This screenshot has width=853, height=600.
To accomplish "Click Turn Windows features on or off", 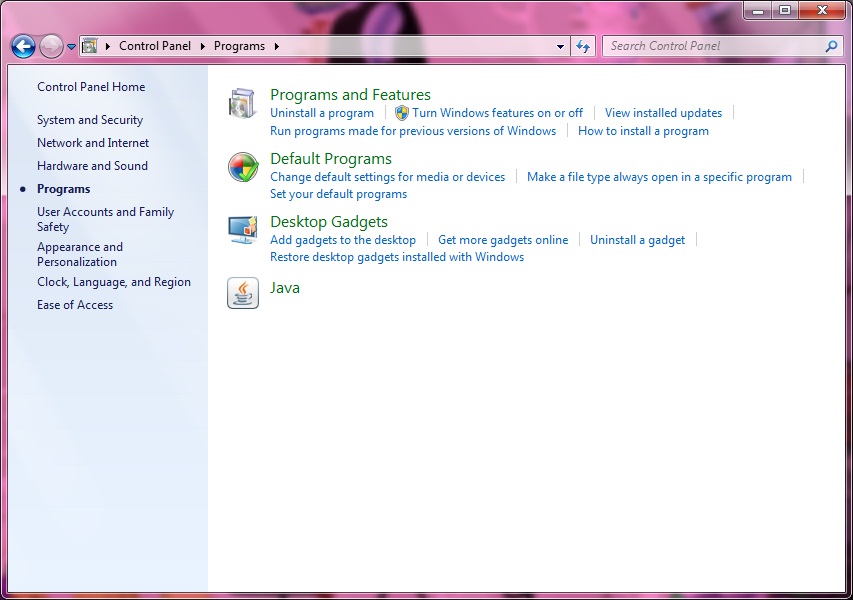I will (497, 113).
